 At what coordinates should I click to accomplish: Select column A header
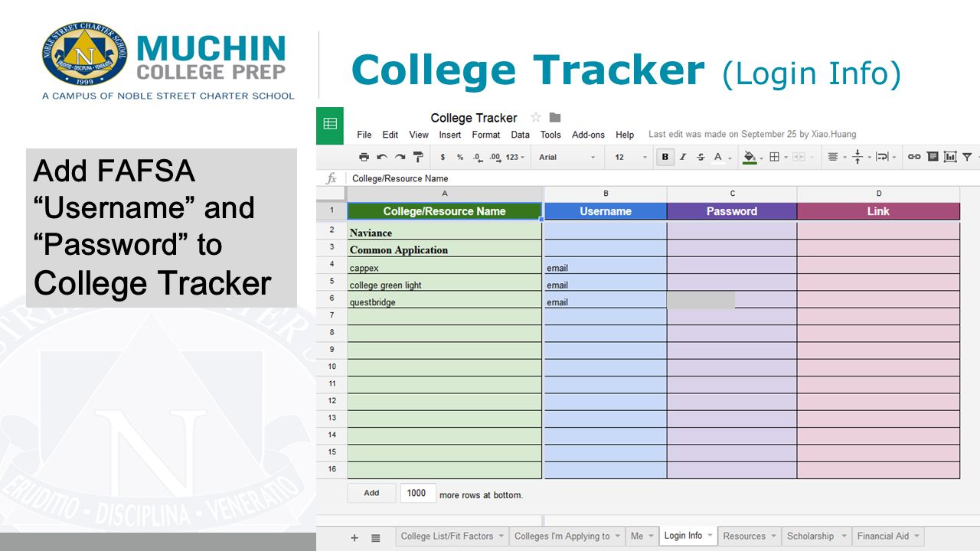(445, 194)
